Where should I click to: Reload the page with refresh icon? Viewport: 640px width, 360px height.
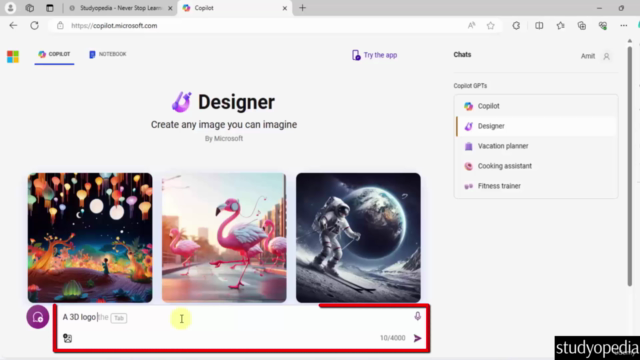(x=34, y=25)
